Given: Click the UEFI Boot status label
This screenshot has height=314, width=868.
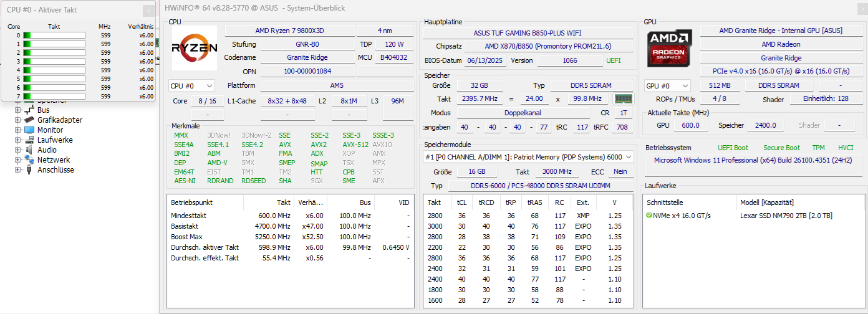Looking at the screenshot, I should tap(733, 148).
